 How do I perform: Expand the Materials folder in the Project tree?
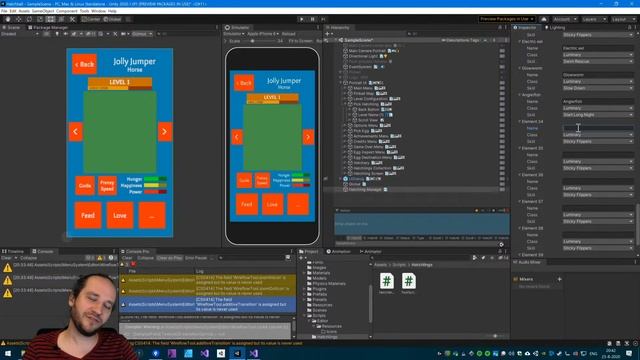pyautogui.click(x=304, y=273)
